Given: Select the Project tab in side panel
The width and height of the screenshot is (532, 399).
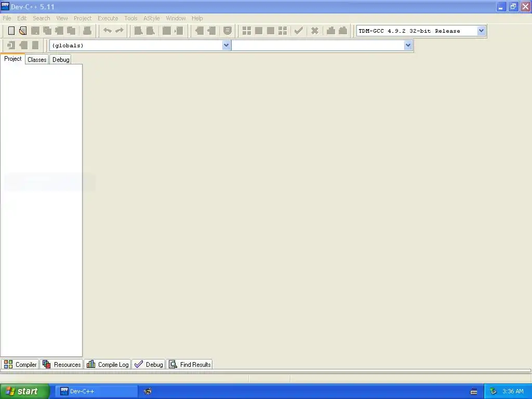Looking at the screenshot, I should (x=13, y=59).
